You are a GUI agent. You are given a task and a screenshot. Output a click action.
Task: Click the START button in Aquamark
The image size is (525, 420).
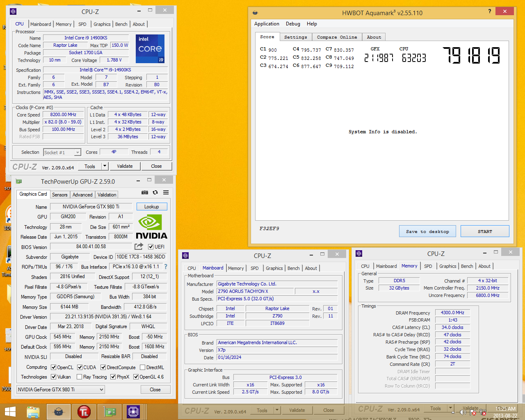pos(485,231)
